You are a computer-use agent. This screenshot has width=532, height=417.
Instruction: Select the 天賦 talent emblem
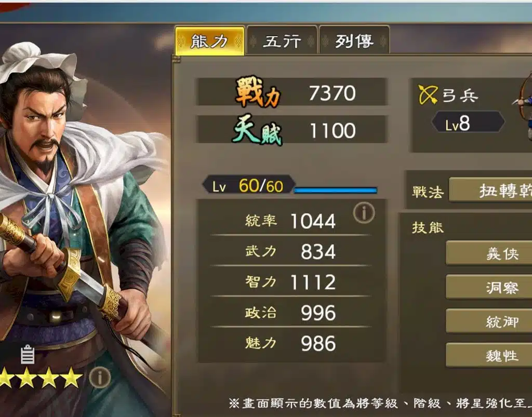click(x=258, y=130)
